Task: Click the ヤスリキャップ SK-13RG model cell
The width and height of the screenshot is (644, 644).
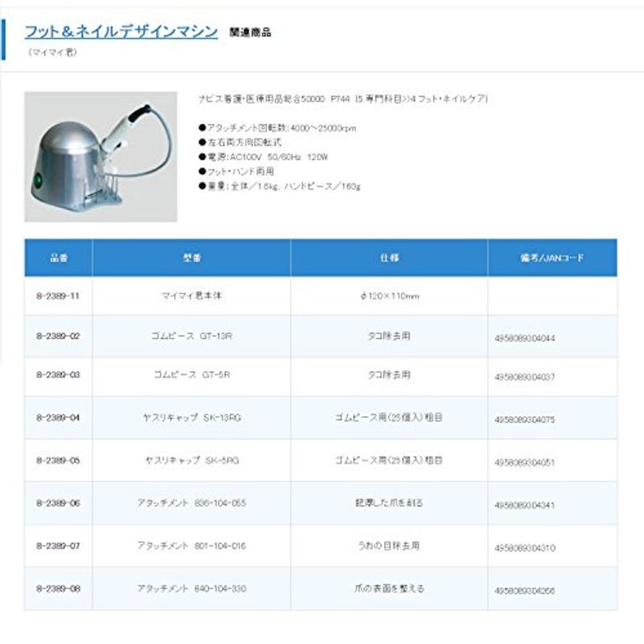Action: pyautogui.click(x=192, y=418)
